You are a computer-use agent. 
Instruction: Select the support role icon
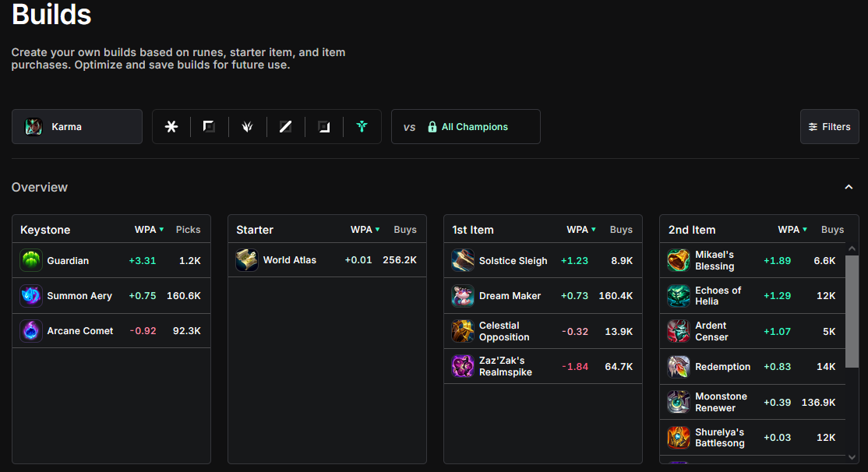[362, 127]
